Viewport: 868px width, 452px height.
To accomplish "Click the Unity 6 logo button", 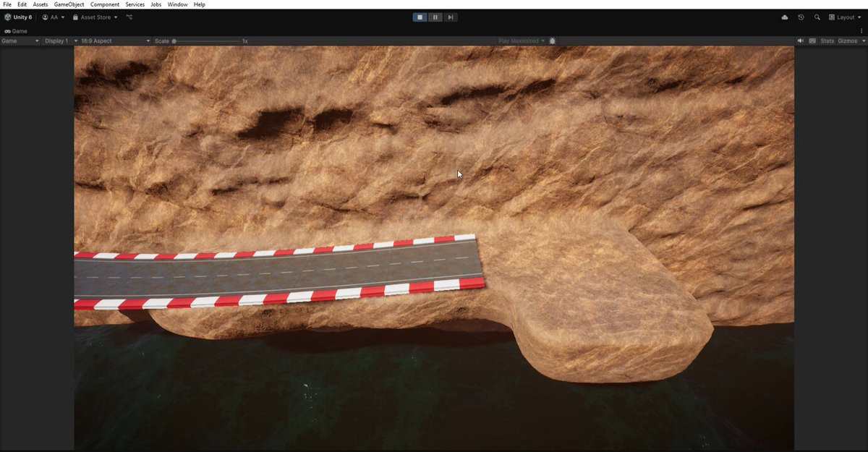I will (18, 17).
